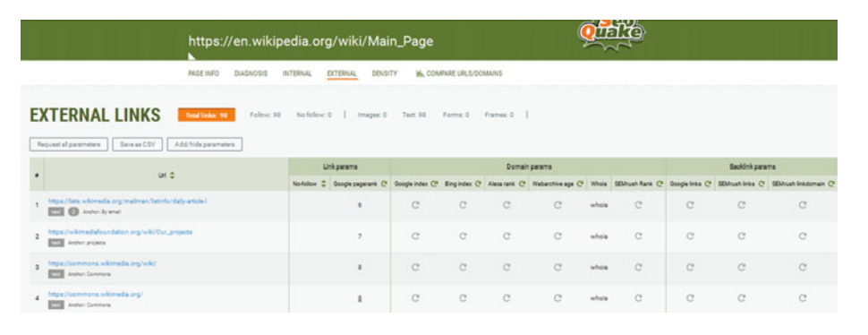Screen dimensions: 868x335
Task: Load SEMrush linkdomain for row 3
Action: (x=802, y=267)
